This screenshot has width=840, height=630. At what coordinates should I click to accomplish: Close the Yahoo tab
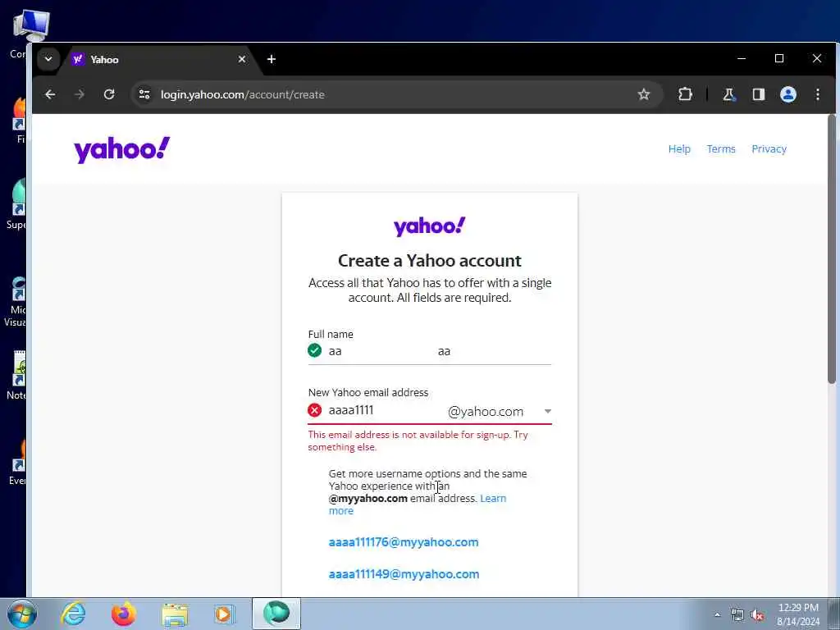tap(242, 59)
